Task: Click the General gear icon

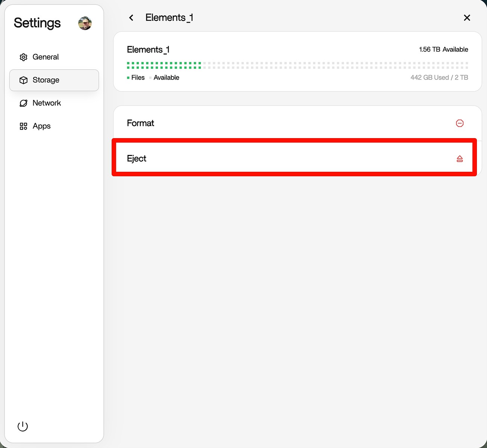Action: pos(24,57)
